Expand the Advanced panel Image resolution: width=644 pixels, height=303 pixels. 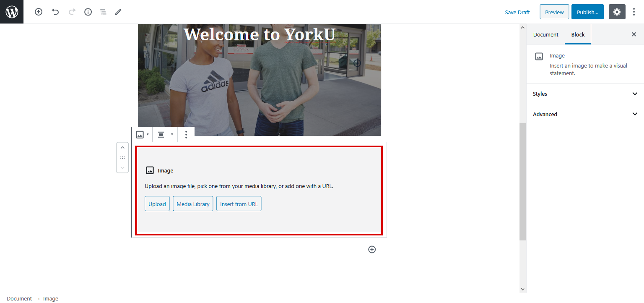coord(585,114)
